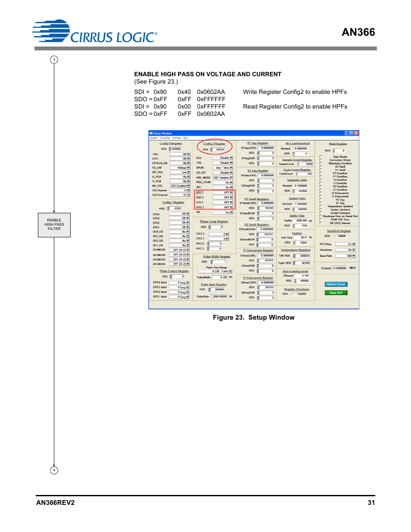Expand the AVG_MODE ADC Samples dropdown
The width and height of the screenshot is (411, 532).
(x=223, y=177)
